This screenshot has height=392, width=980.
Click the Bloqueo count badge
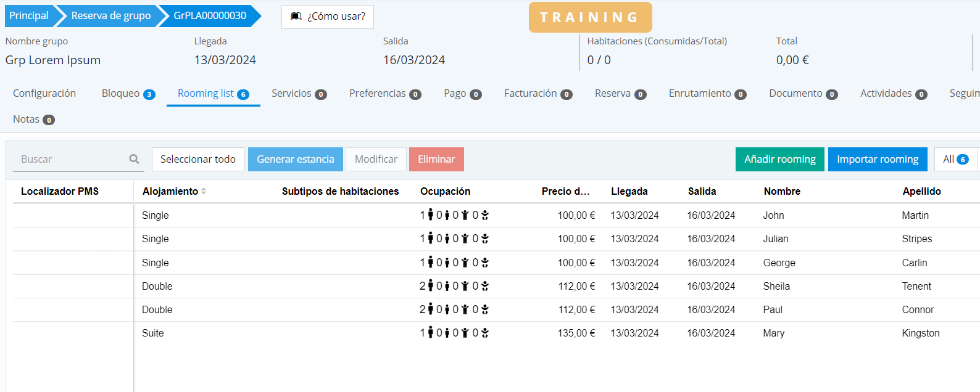(149, 94)
